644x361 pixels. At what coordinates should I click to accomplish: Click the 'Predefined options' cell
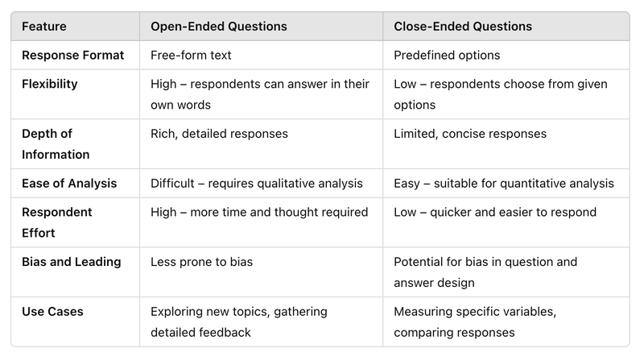tap(447, 56)
